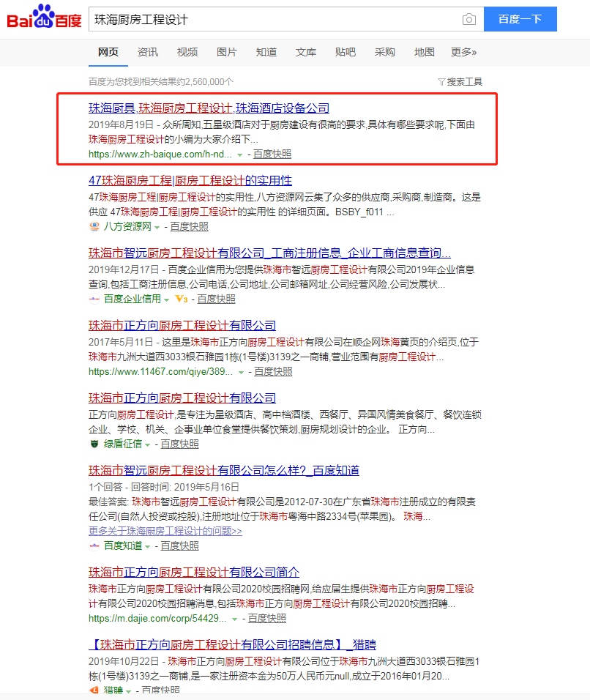Switch to the 地图 tab
Image resolution: width=590 pixels, height=700 pixels.
pos(425,52)
